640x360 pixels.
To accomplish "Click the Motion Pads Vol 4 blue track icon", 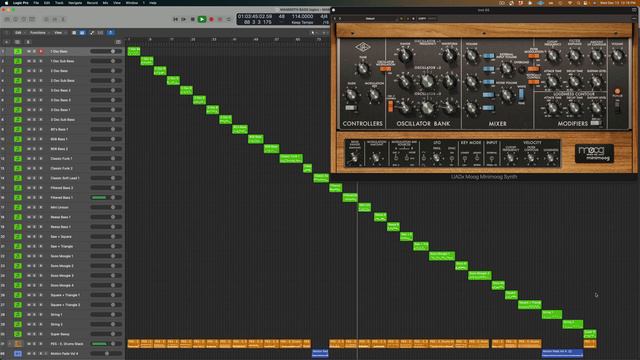I will coord(18,353).
